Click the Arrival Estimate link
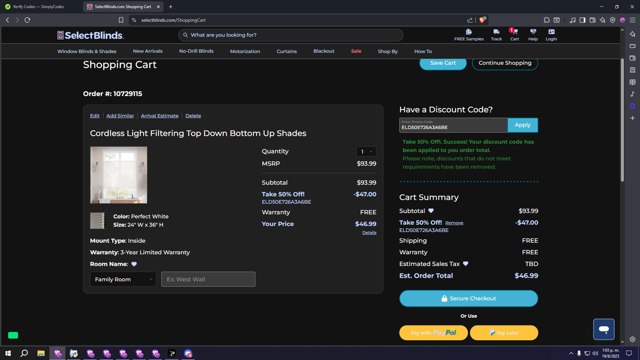This screenshot has width=640, height=360. tap(160, 116)
